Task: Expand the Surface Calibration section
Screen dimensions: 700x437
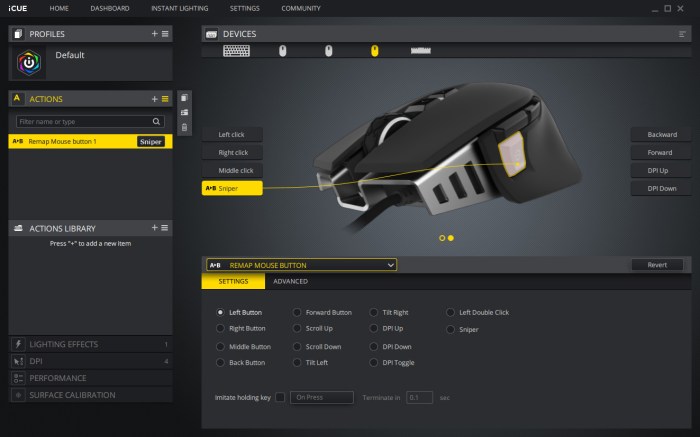Action: click(91, 395)
